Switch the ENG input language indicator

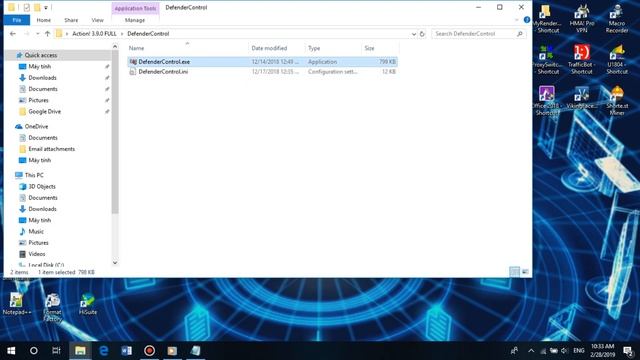(578, 351)
